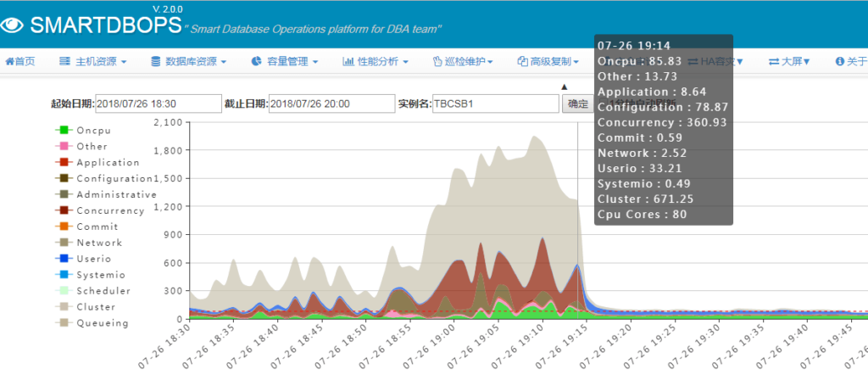Toggle the Userio legend item
The height and width of the screenshot is (375, 868).
[93, 259]
